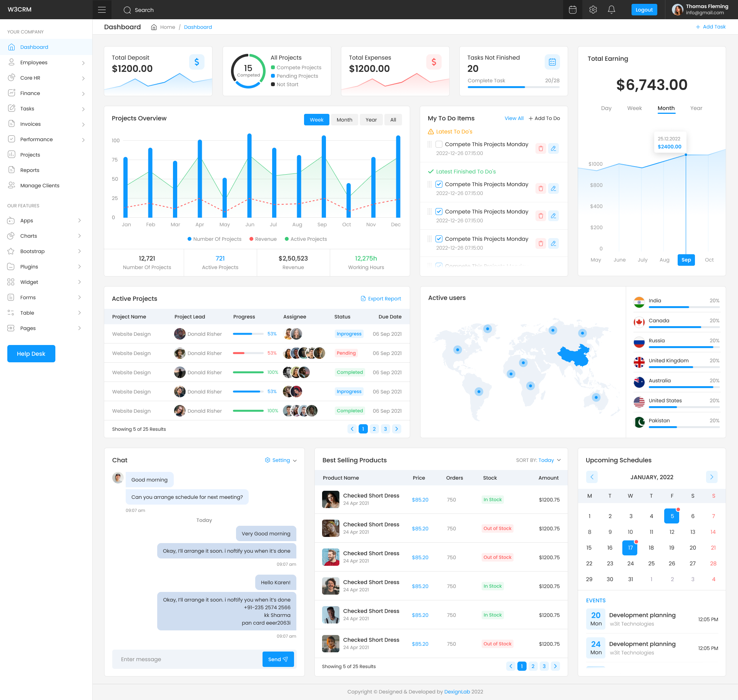Uncheck the last completed Monday task
The height and width of the screenshot is (700, 738).
click(439, 238)
